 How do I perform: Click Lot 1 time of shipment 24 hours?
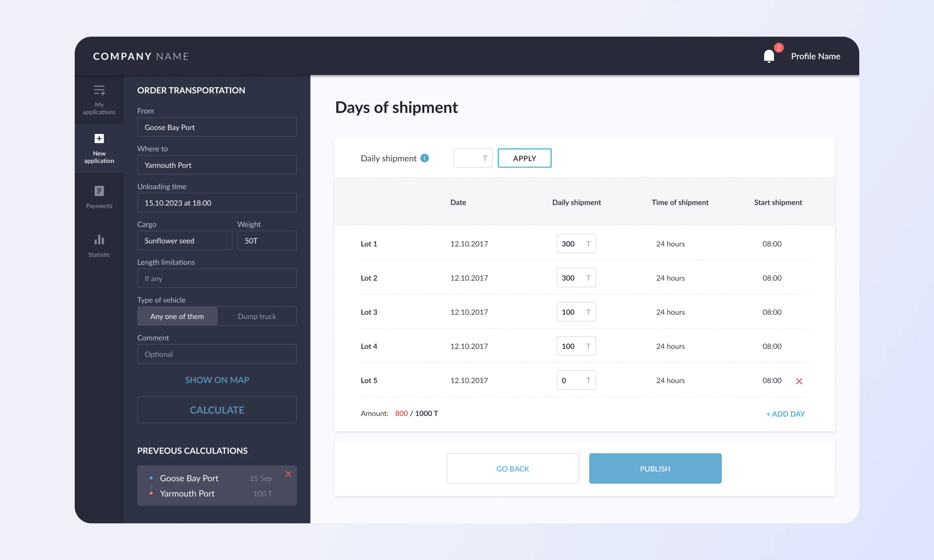coord(670,244)
